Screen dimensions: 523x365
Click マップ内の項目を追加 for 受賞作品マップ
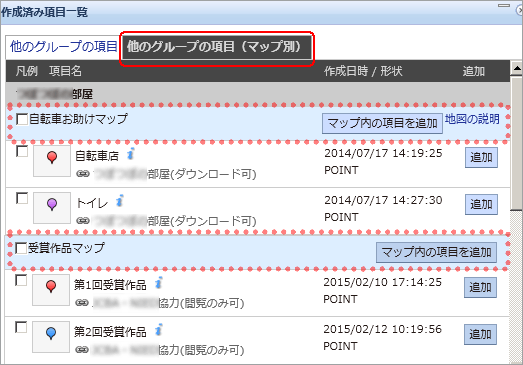tap(436, 252)
